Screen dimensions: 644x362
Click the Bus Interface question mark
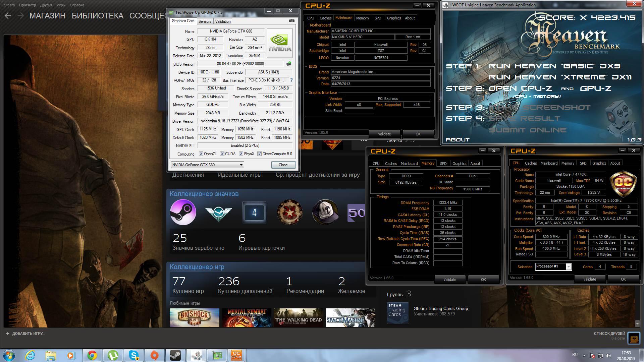click(x=291, y=80)
